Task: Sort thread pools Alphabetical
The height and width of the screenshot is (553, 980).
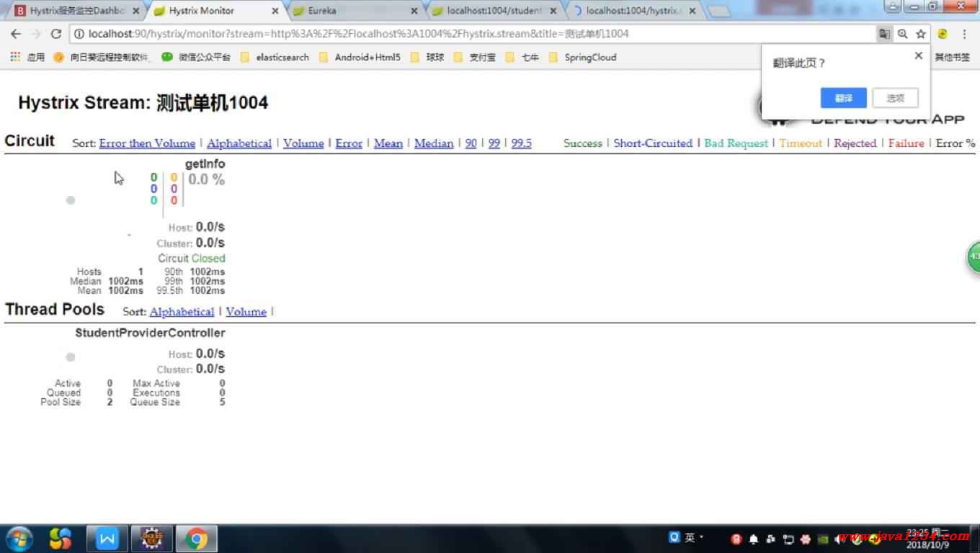Action: pyautogui.click(x=182, y=312)
